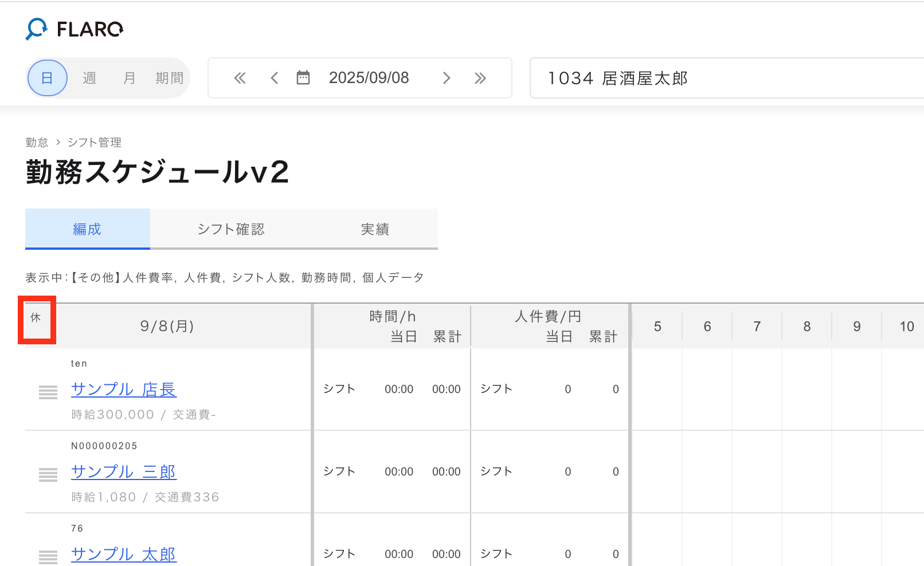Click the FLARO logo icon
Screen dimensions: 924x566
click(x=37, y=29)
